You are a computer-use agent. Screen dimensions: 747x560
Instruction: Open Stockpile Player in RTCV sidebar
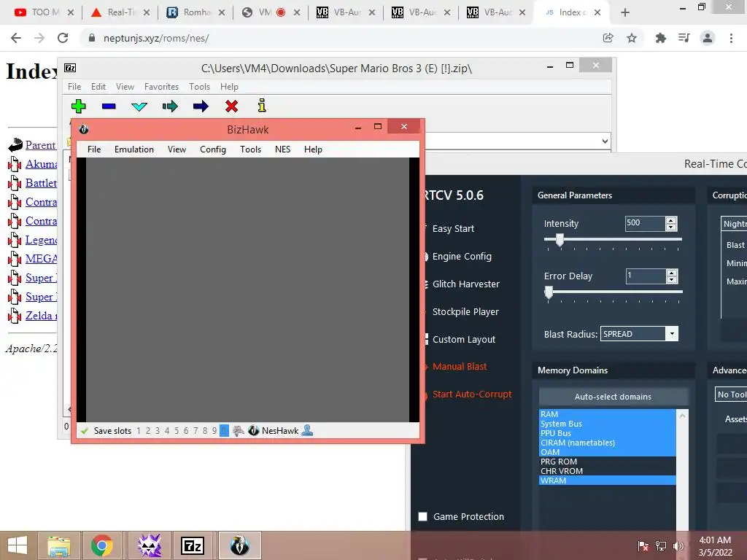coord(465,312)
